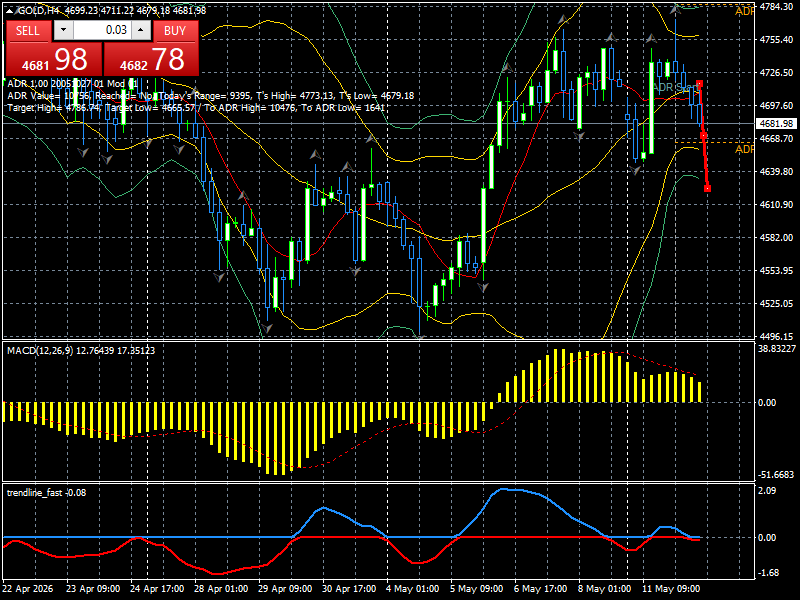The image size is (800, 600).
Task: Select the bottom handle of red trendline
Action: pos(707,188)
